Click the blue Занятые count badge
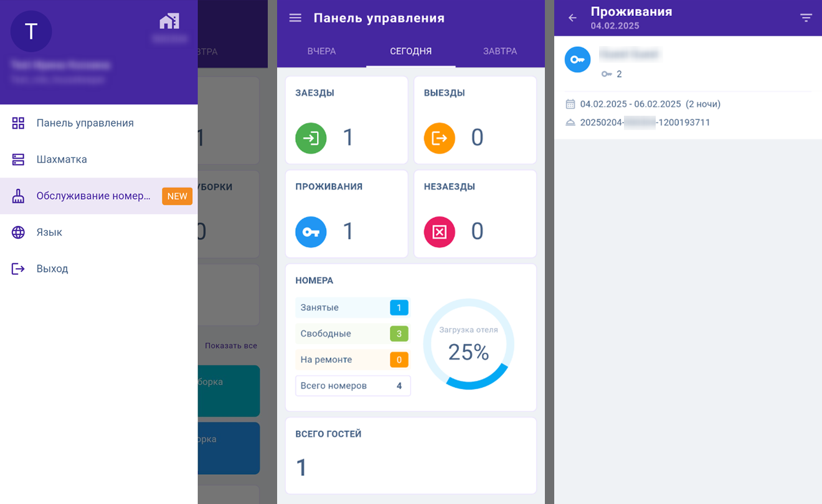The height and width of the screenshot is (504, 822). (x=399, y=307)
